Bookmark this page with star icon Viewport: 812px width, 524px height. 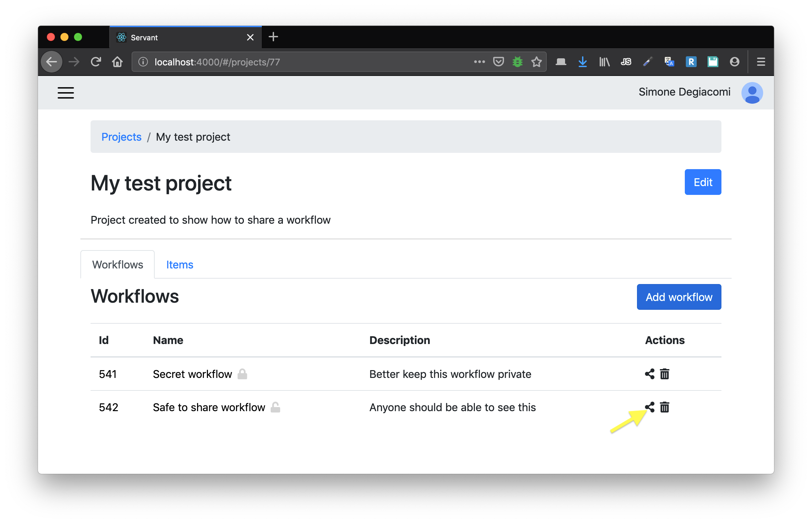pos(536,62)
